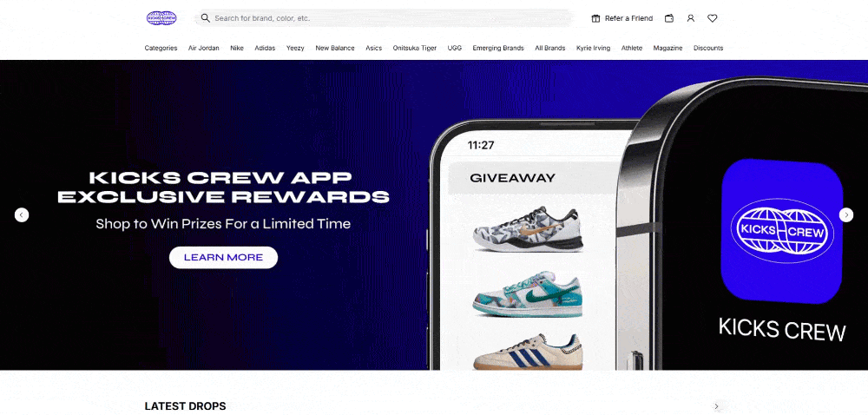This screenshot has height=415, width=868.
Task: Select Onitsuka Tiger in navigation
Action: point(415,48)
